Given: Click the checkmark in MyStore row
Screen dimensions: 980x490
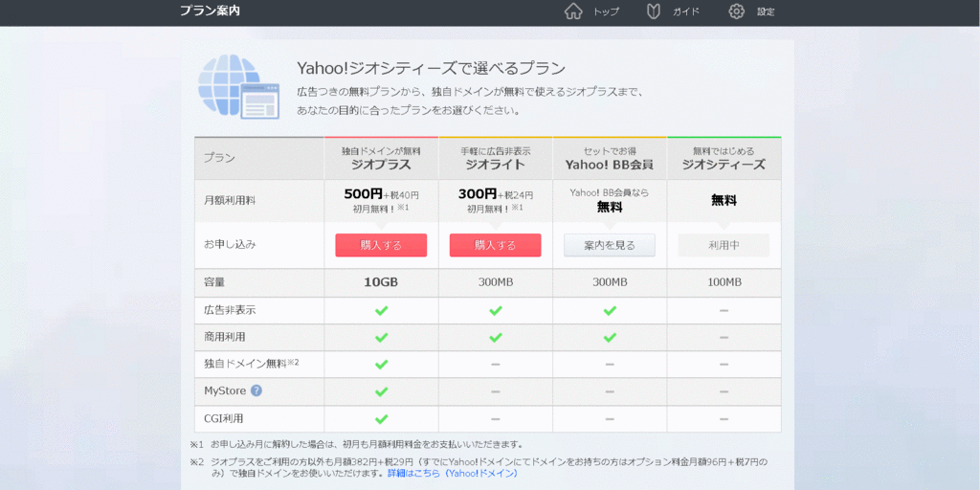Looking at the screenshot, I should tap(381, 391).
